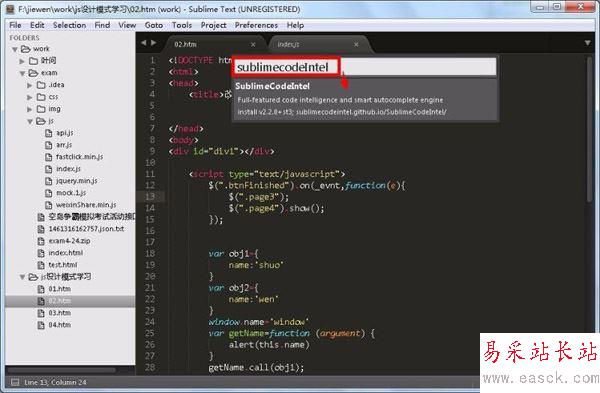This screenshot has width=600, height=393.
Task: Open the Preferences menu
Action: pos(256,25)
